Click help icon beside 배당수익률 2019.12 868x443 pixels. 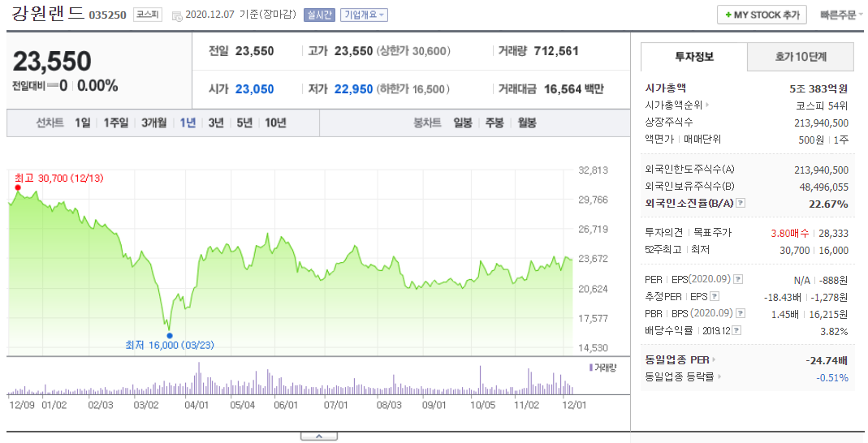click(x=736, y=331)
